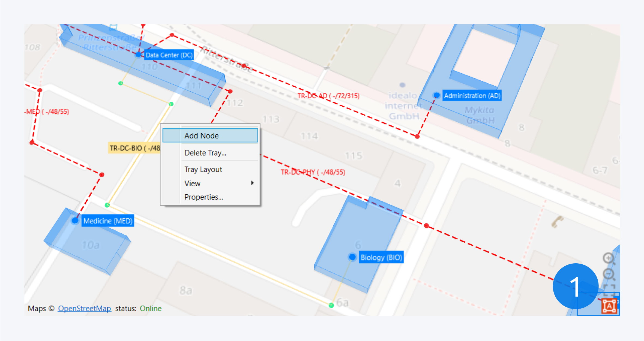Choose Add Node from context menu
Screen dimensions: 644x341
pos(201,136)
